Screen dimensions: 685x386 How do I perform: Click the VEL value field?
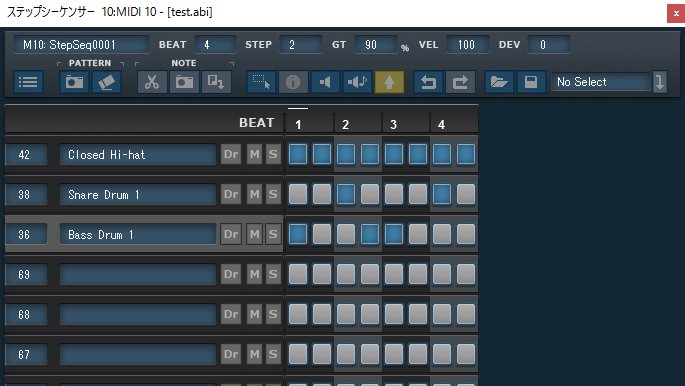[467, 45]
